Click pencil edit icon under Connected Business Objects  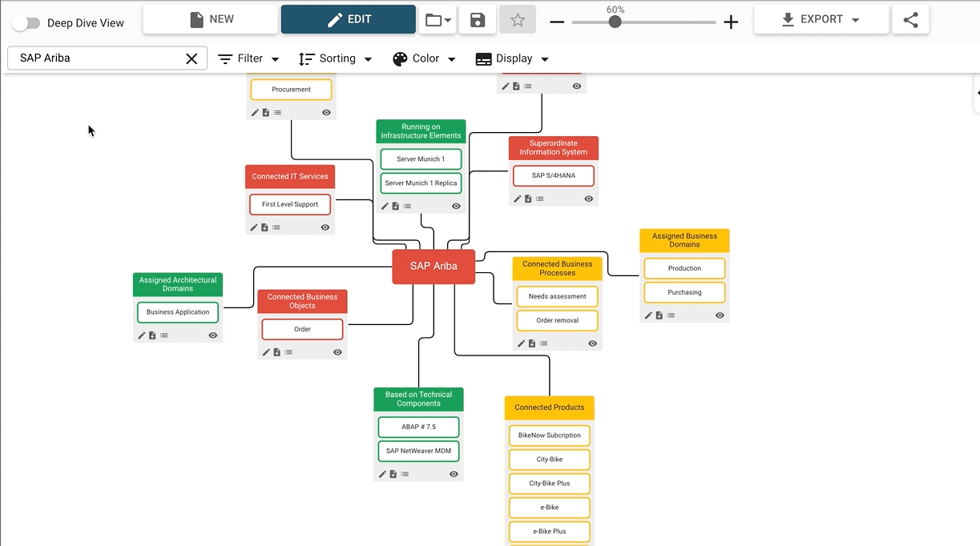(266, 352)
